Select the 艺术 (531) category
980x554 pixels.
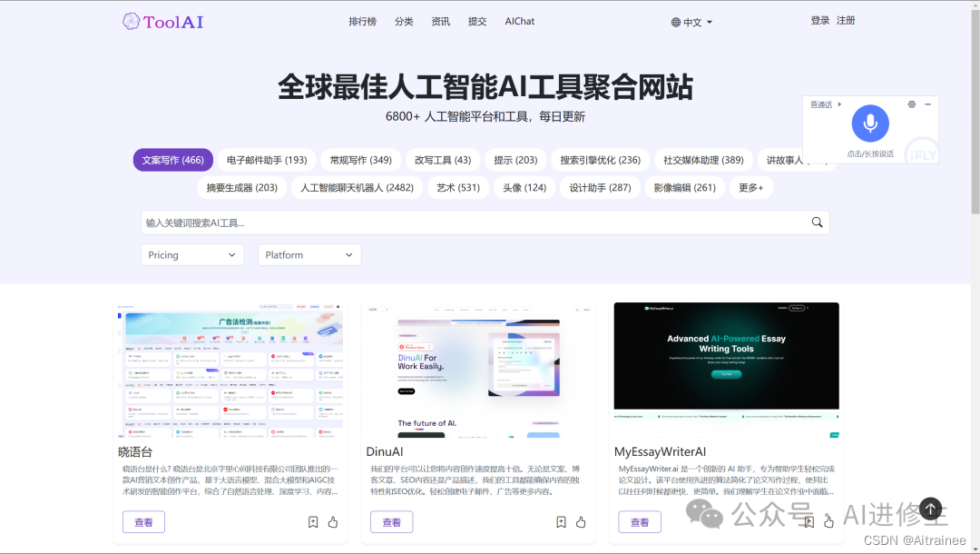point(458,188)
